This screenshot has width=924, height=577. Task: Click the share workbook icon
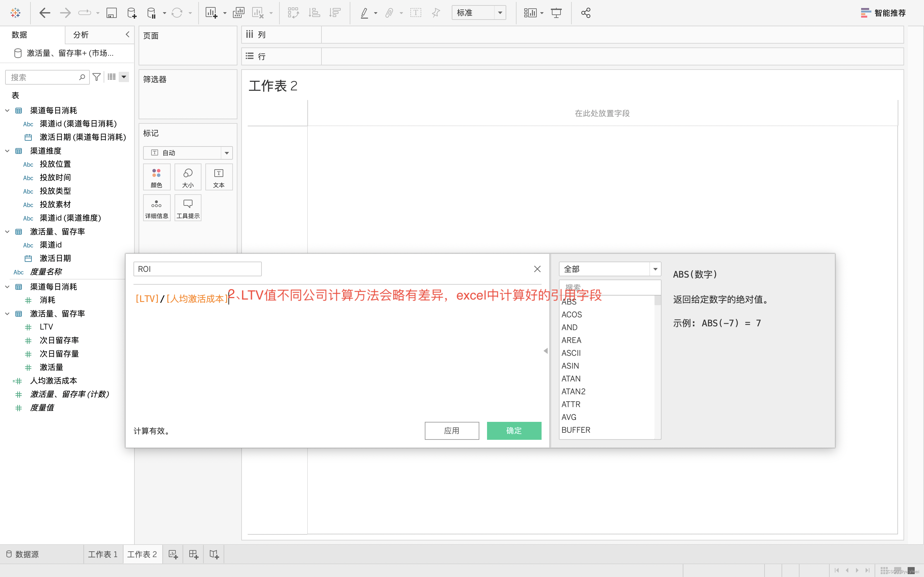(x=585, y=13)
